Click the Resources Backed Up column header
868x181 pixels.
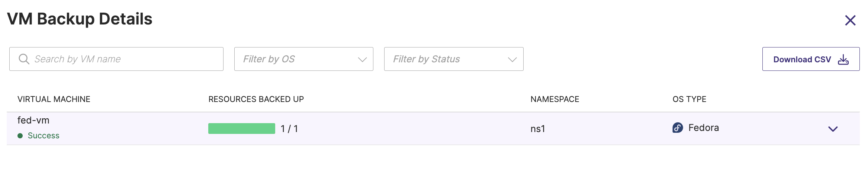pos(256,99)
